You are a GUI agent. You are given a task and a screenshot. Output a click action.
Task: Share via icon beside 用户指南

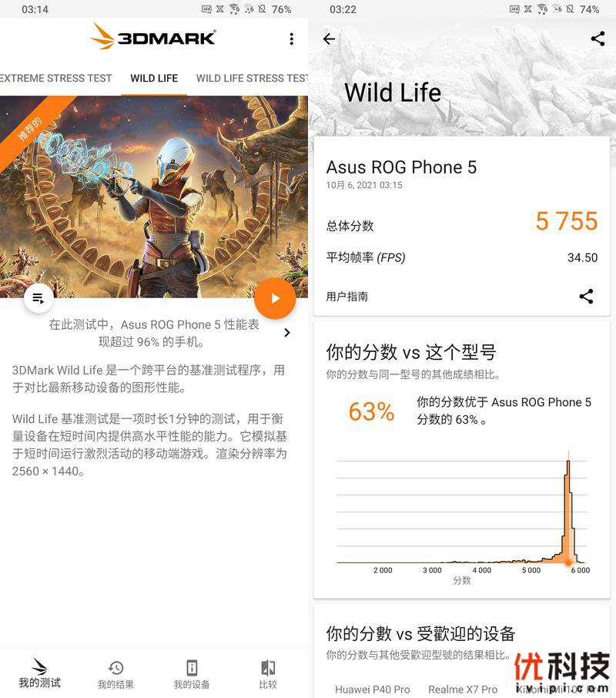point(586,296)
